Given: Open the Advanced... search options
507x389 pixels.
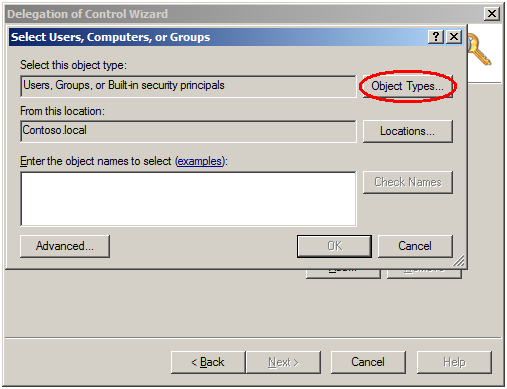Looking at the screenshot, I should click(65, 246).
